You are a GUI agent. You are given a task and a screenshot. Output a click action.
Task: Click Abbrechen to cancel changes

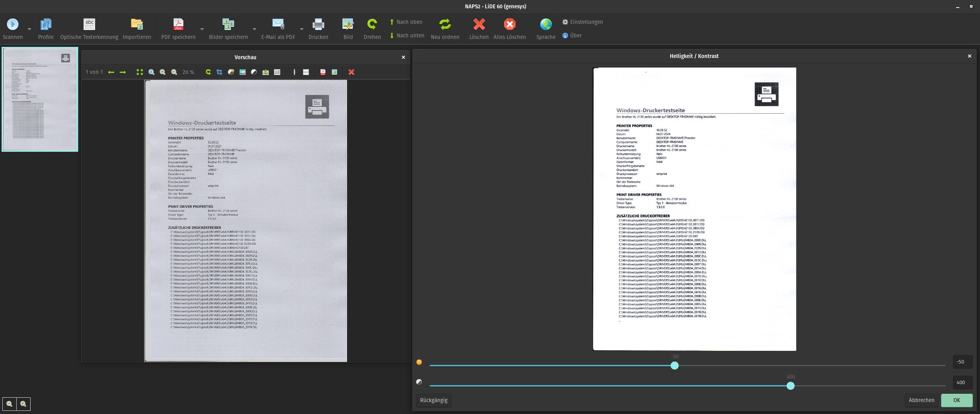pos(921,400)
